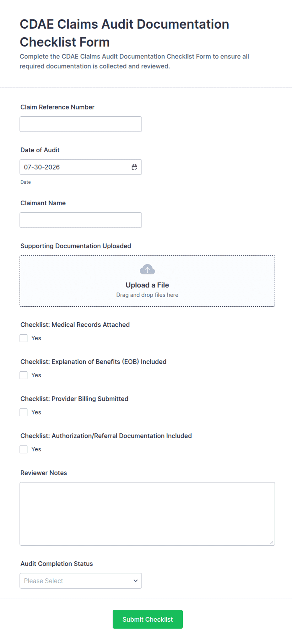Tick the EOB Included Yes checkbox

tap(24, 375)
